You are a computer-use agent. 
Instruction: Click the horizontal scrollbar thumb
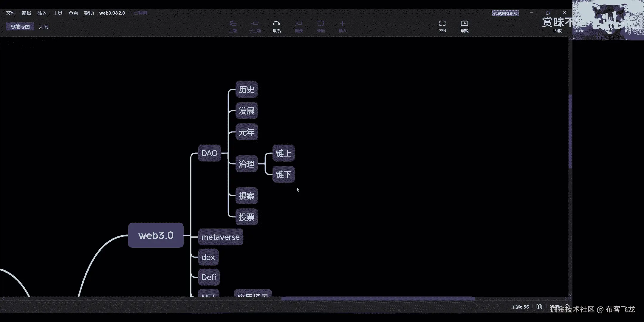(378, 298)
